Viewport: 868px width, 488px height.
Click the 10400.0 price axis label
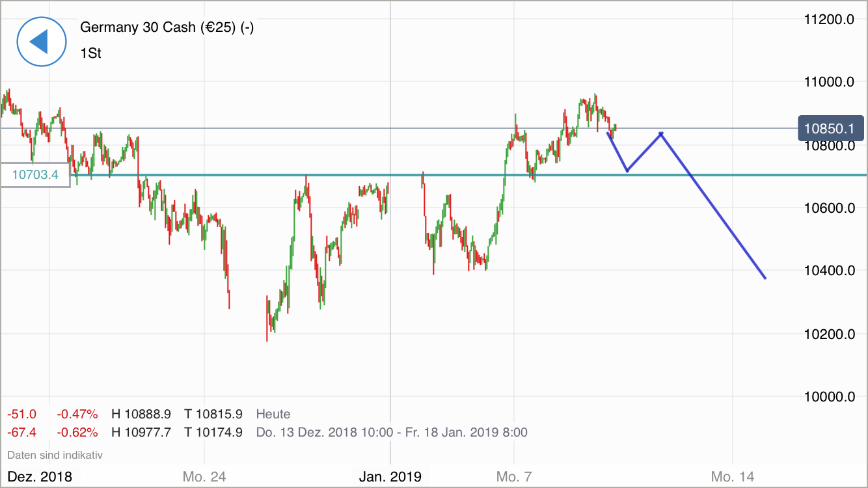(x=829, y=270)
